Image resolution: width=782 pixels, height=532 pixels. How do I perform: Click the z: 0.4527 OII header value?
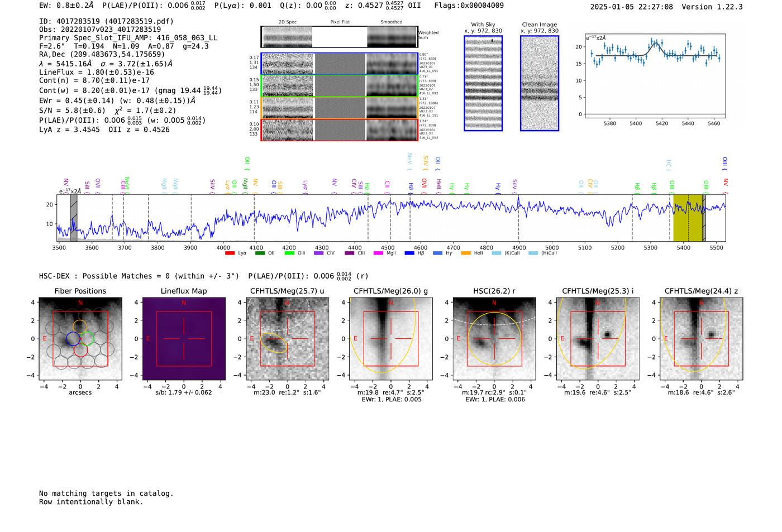click(x=383, y=6)
